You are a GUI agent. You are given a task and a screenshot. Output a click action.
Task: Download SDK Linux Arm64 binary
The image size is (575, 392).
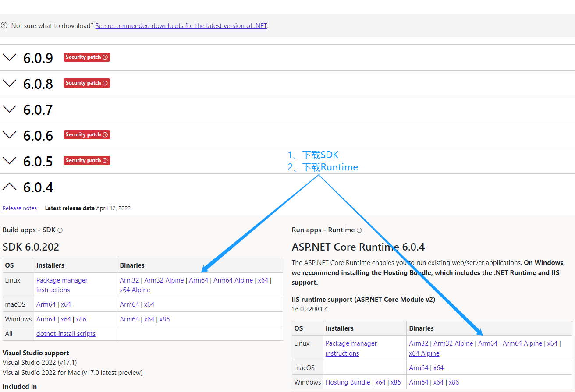[x=199, y=280]
